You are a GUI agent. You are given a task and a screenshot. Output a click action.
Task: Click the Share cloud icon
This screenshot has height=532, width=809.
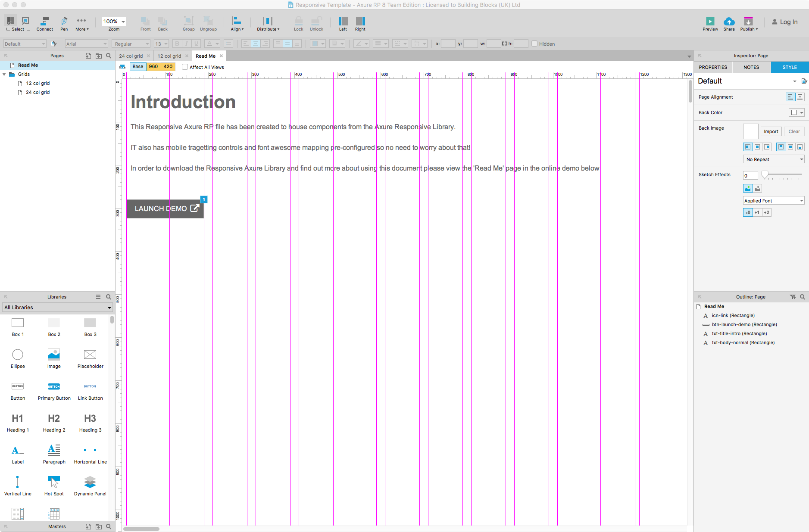coord(729,22)
